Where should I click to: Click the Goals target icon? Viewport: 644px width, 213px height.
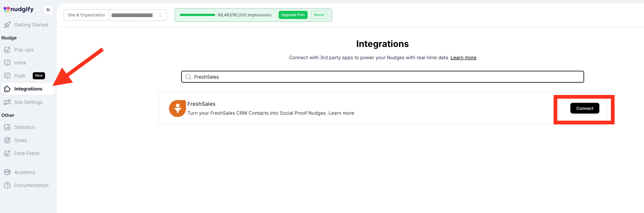[x=7, y=140]
